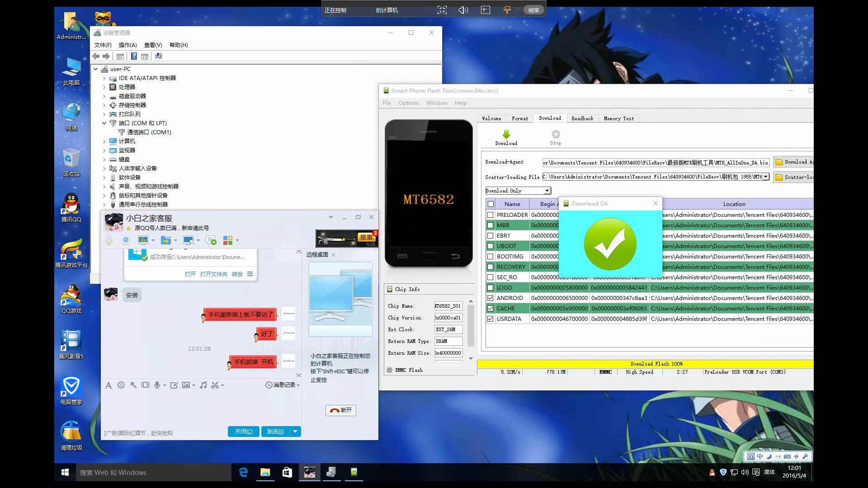The image size is (868, 488).
Task: Click the QQ send file folder icon
Action: pos(166,240)
